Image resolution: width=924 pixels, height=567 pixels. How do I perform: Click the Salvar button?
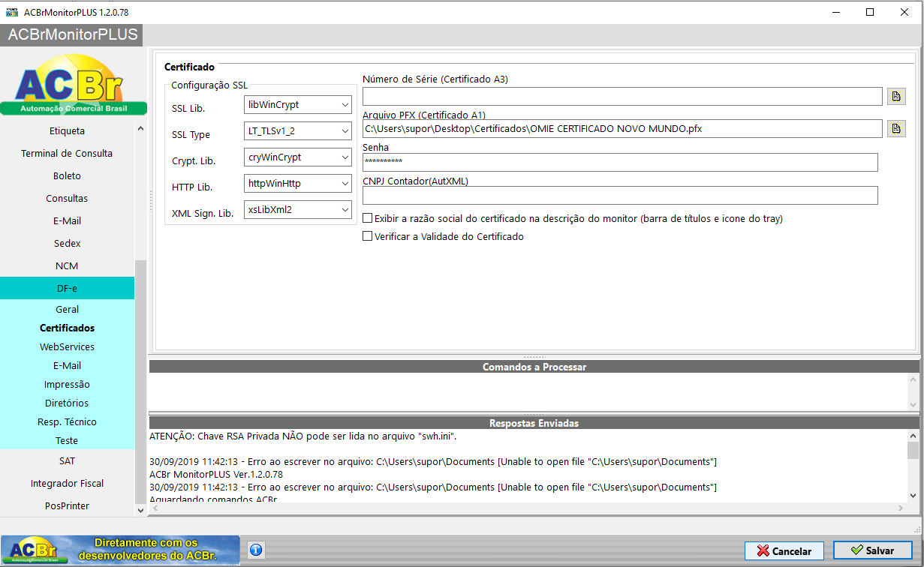point(873,550)
